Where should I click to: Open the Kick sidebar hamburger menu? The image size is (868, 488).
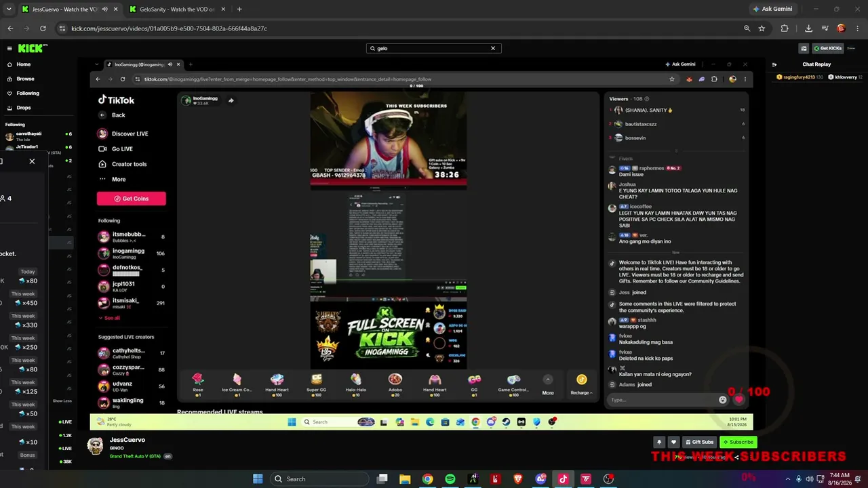click(x=9, y=48)
